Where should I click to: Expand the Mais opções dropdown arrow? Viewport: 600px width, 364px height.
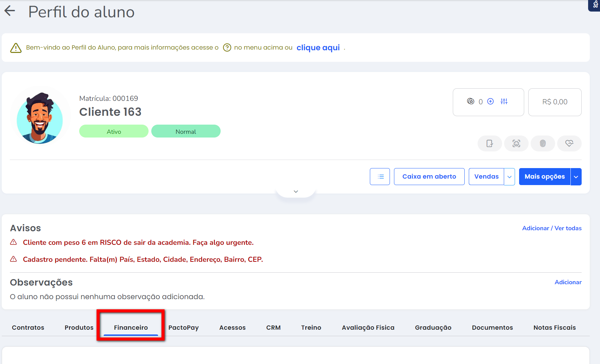pos(576,177)
